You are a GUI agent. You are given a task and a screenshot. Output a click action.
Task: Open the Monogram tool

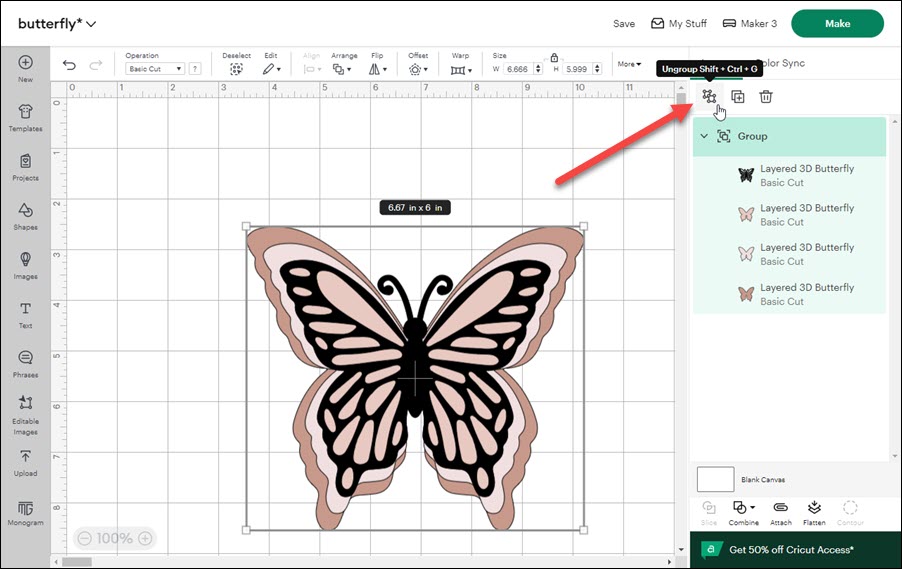(25, 511)
